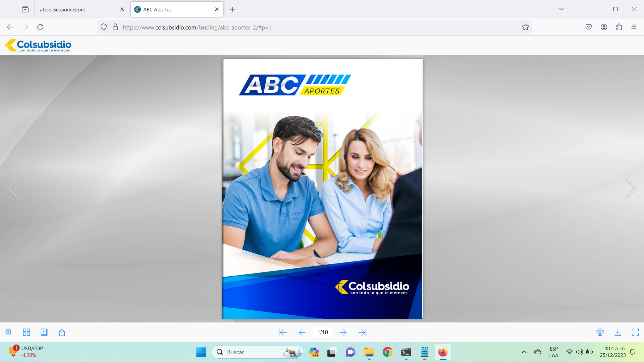Click the Colsubsidio logo link
This screenshot has height=362, width=644.
click(38, 45)
